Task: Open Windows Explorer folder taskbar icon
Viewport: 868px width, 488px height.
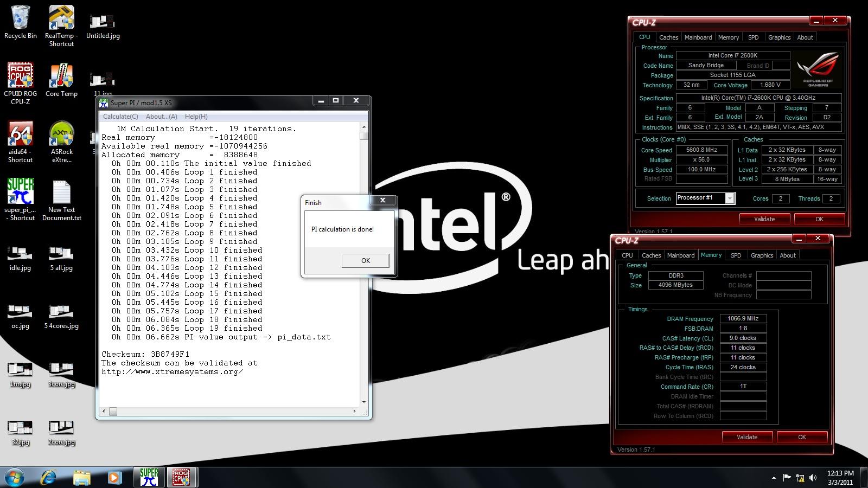Action: tap(81, 477)
